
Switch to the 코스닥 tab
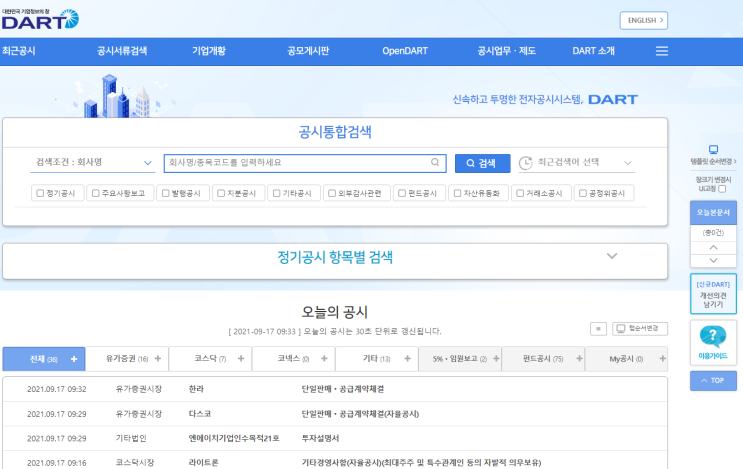(210, 359)
